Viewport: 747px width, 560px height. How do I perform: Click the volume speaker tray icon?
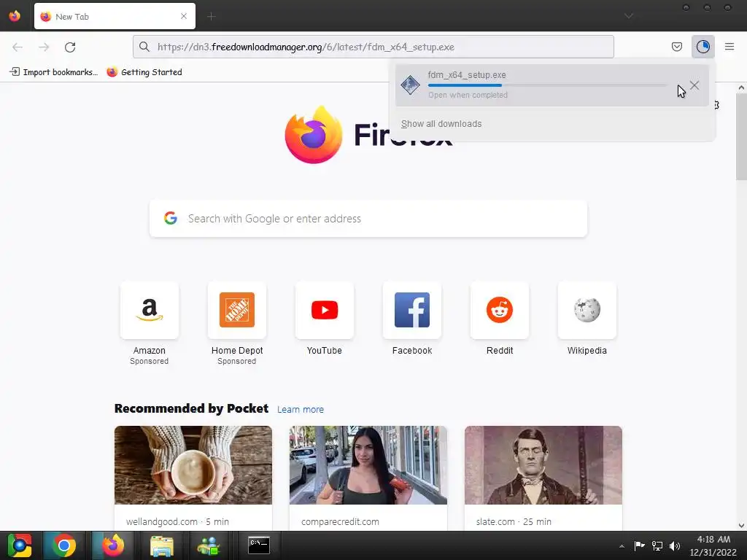click(x=675, y=545)
